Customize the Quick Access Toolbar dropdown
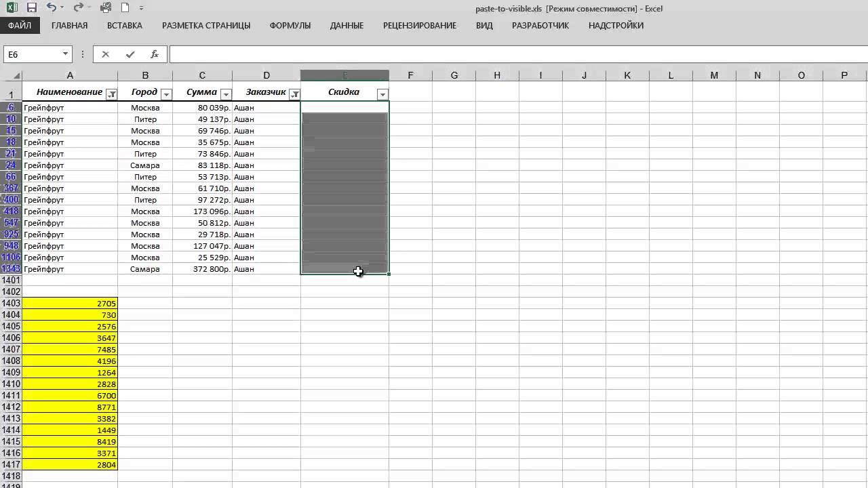The image size is (868, 488). coord(141,8)
